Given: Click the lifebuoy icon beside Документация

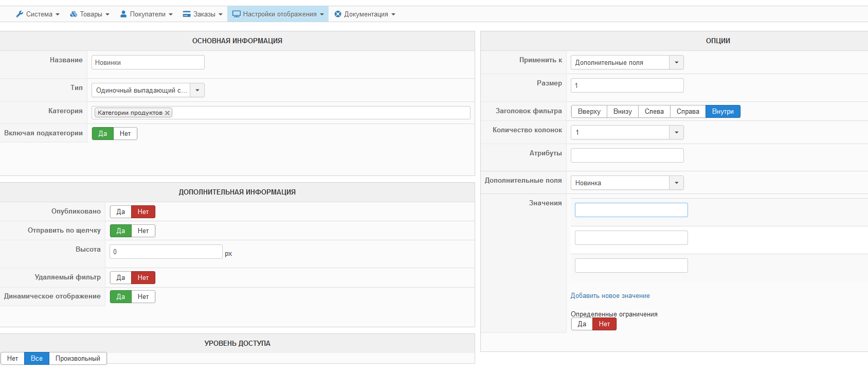Looking at the screenshot, I should (x=338, y=14).
